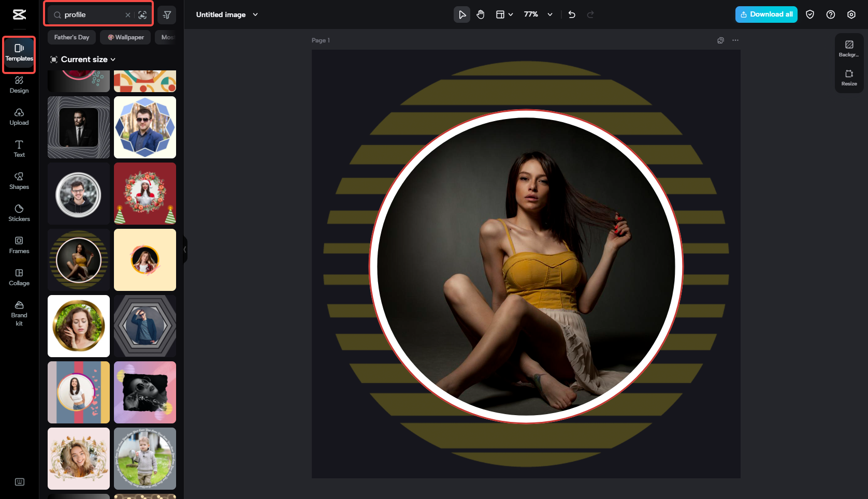Select the Father's Day category

(71, 37)
